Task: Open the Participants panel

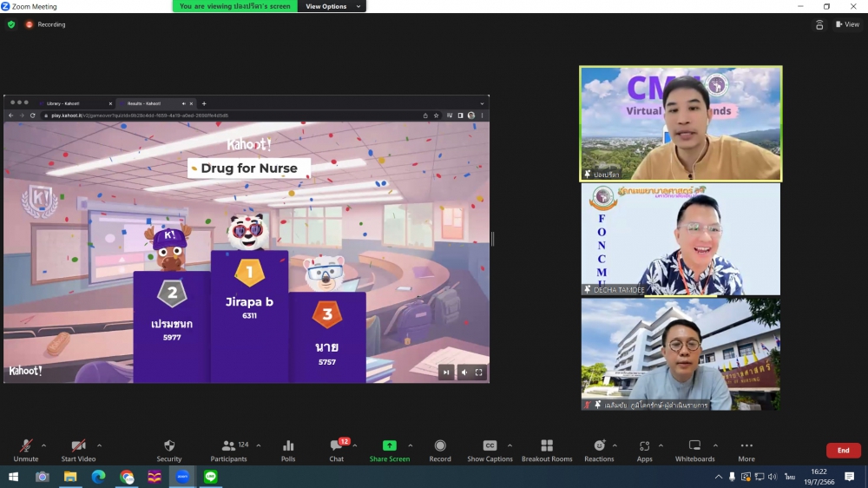Action: (228, 446)
